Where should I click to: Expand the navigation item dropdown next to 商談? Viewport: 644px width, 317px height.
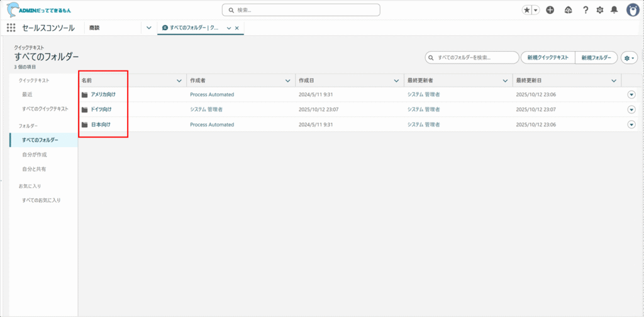148,28
